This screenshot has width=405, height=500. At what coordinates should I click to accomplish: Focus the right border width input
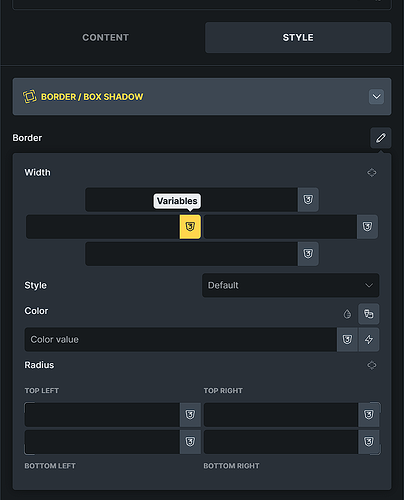pos(280,227)
